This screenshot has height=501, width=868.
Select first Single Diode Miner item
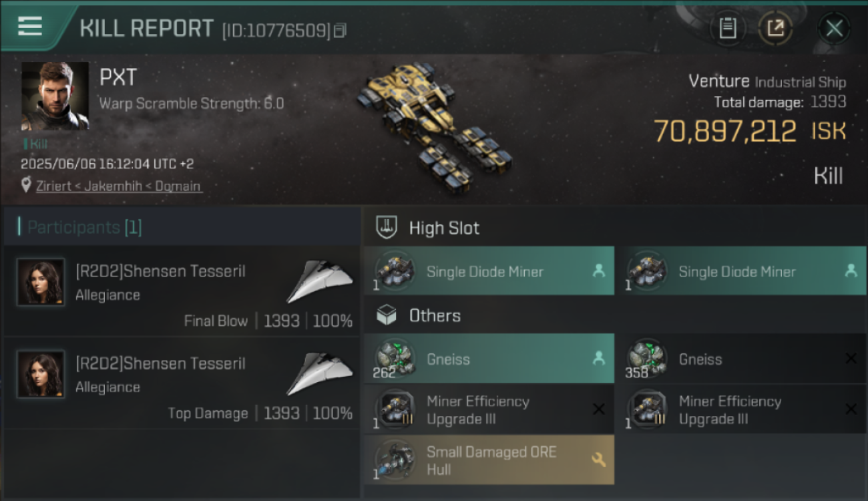(x=489, y=271)
